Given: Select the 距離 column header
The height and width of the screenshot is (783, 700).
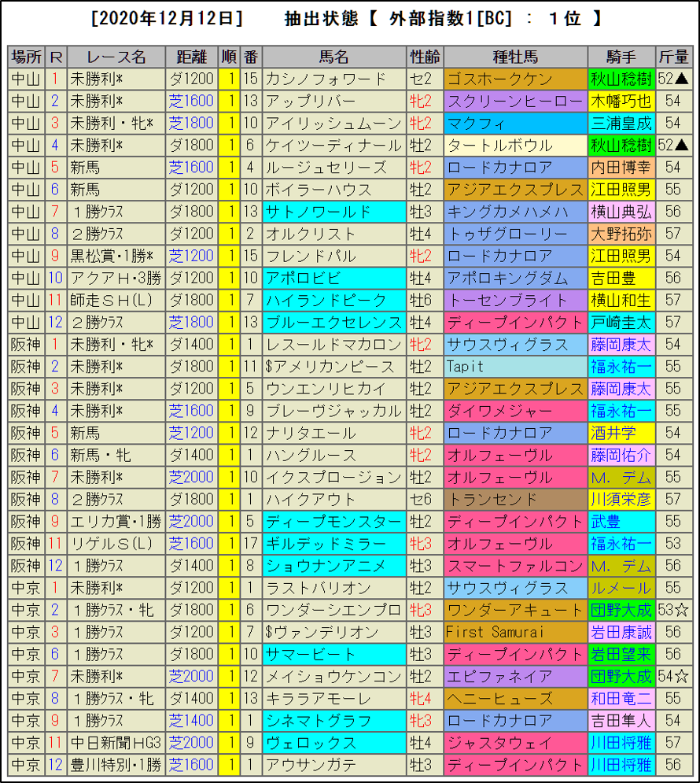Looking at the screenshot, I should (x=191, y=57).
